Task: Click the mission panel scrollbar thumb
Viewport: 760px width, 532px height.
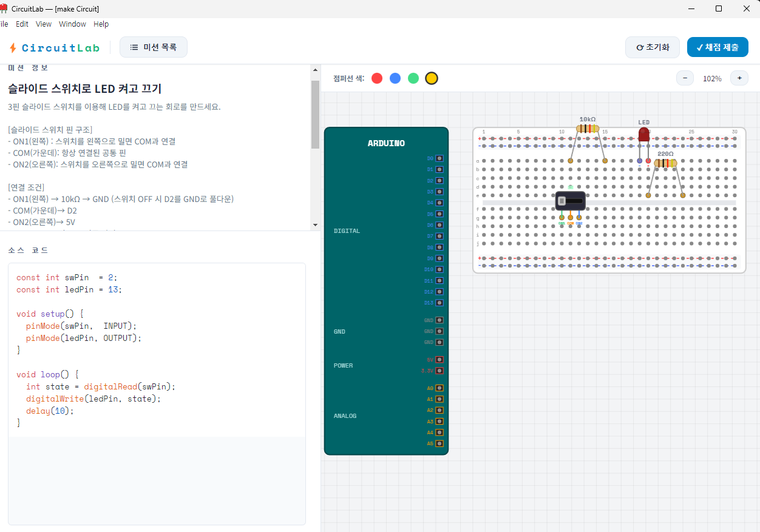Action: [x=315, y=114]
